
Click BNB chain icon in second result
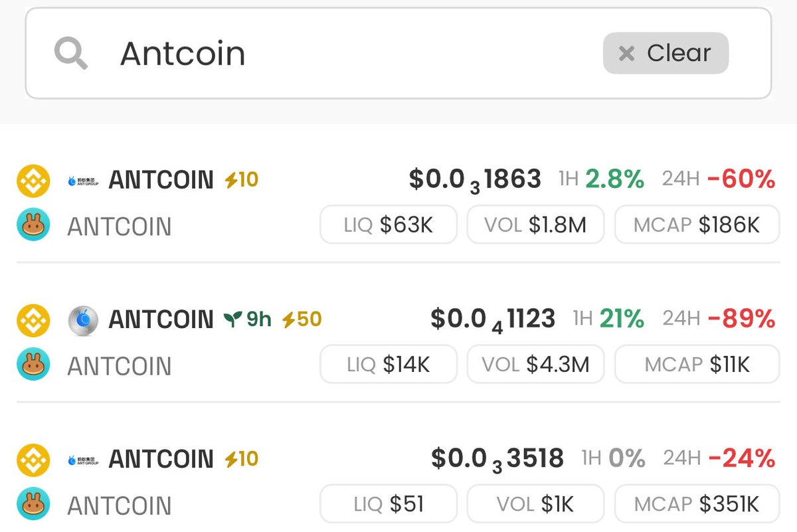click(33, 319)
